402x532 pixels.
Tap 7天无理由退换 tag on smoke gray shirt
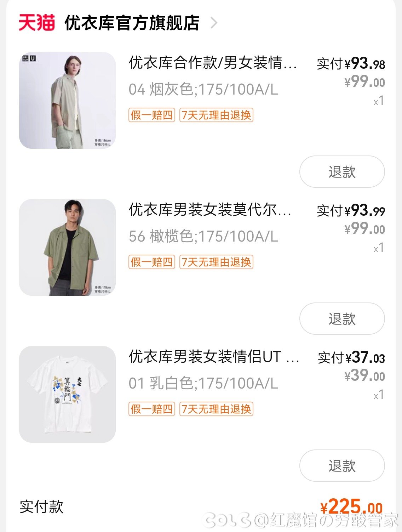pos(216,115)
